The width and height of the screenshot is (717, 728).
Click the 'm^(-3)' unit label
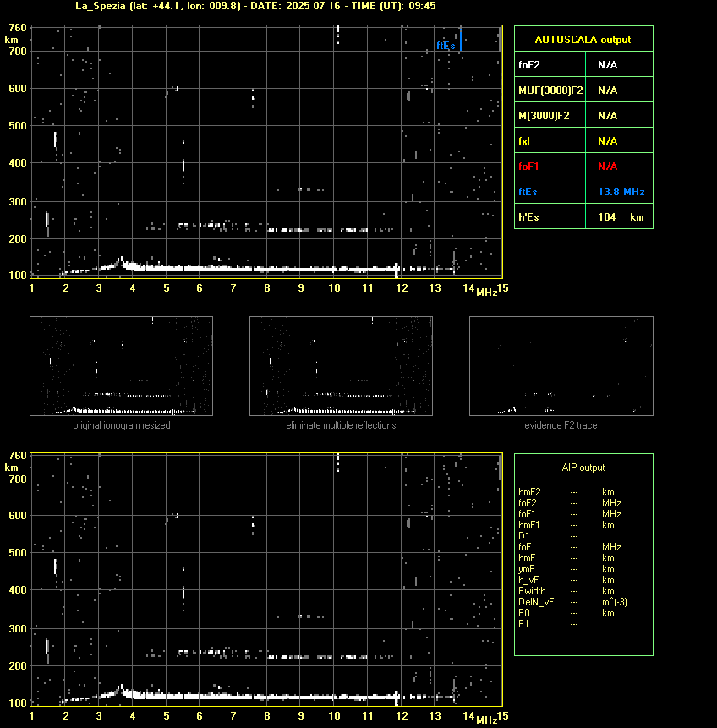pos(615,602)
